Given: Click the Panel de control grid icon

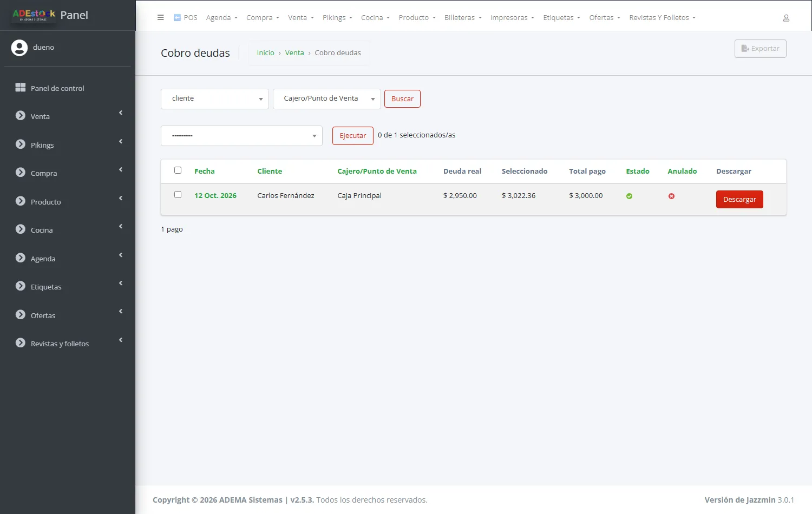Looking at the screenshot, I should click(x=21, y=88).
